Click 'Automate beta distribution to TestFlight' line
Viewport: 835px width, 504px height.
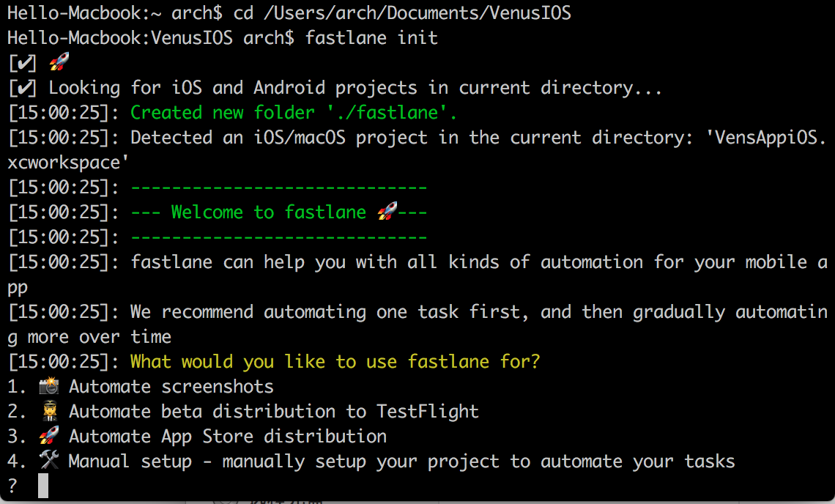coord(274,412)
